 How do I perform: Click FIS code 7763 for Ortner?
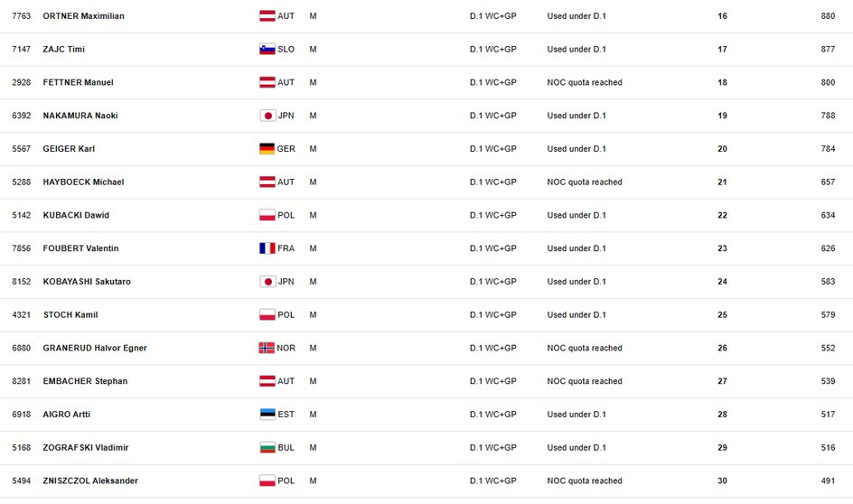point(22,16)
